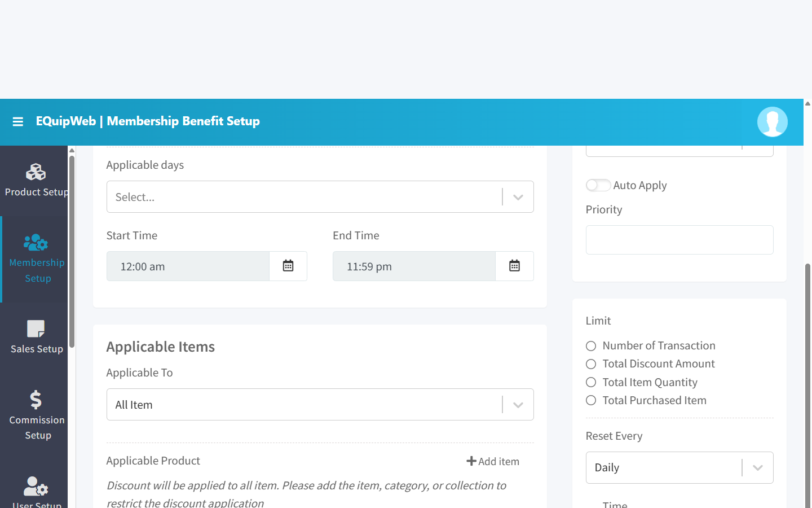
Task: Click the Limit section label
Action: [598, 321]
